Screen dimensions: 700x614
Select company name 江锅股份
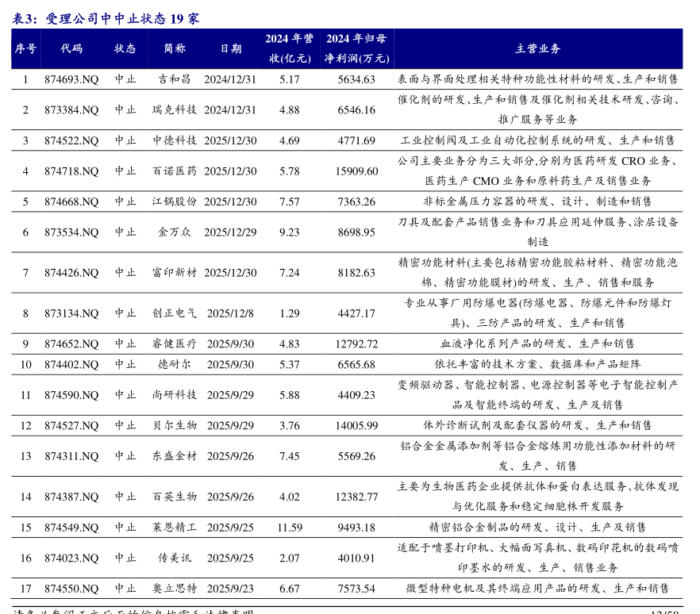(x=175, y=201)
